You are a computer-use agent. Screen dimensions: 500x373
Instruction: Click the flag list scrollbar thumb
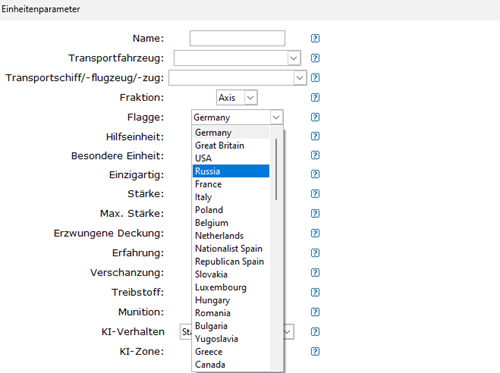pyautogui.click(x=276, y=169)
